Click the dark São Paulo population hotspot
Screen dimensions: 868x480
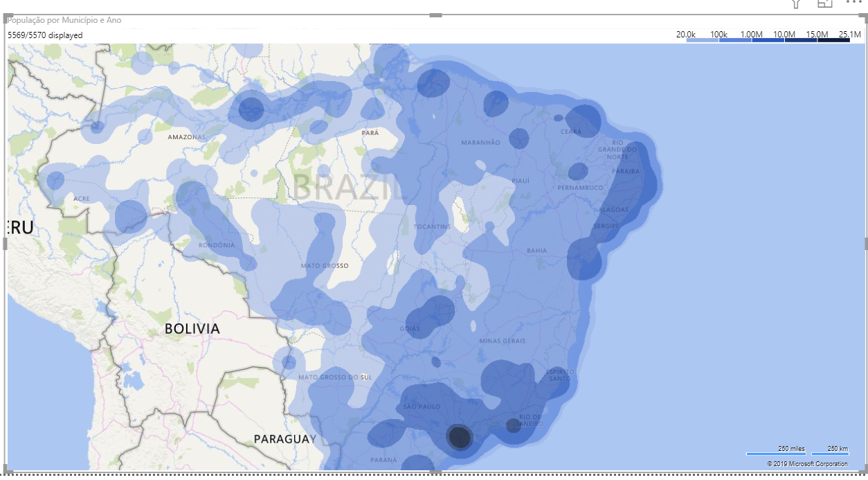point(460,437)
